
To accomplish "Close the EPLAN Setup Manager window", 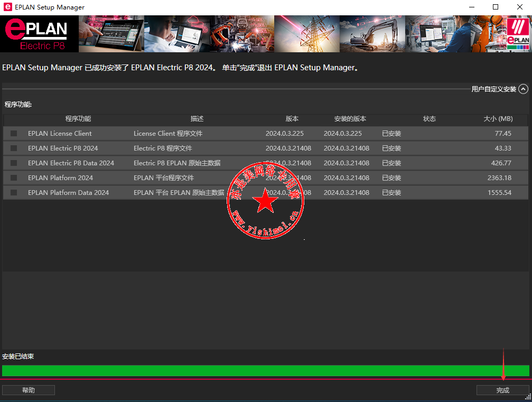I will (x=520, y=7).
